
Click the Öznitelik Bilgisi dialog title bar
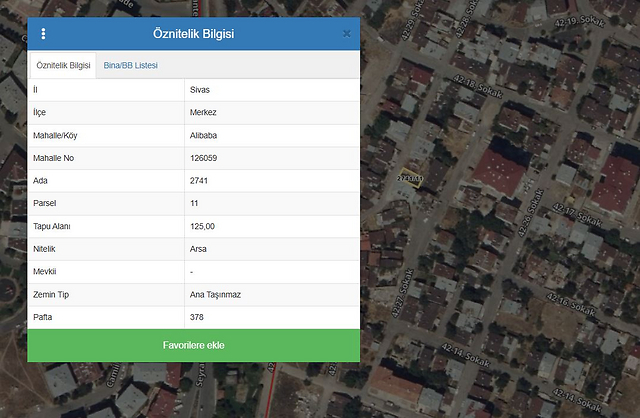[x=193, y=34]
